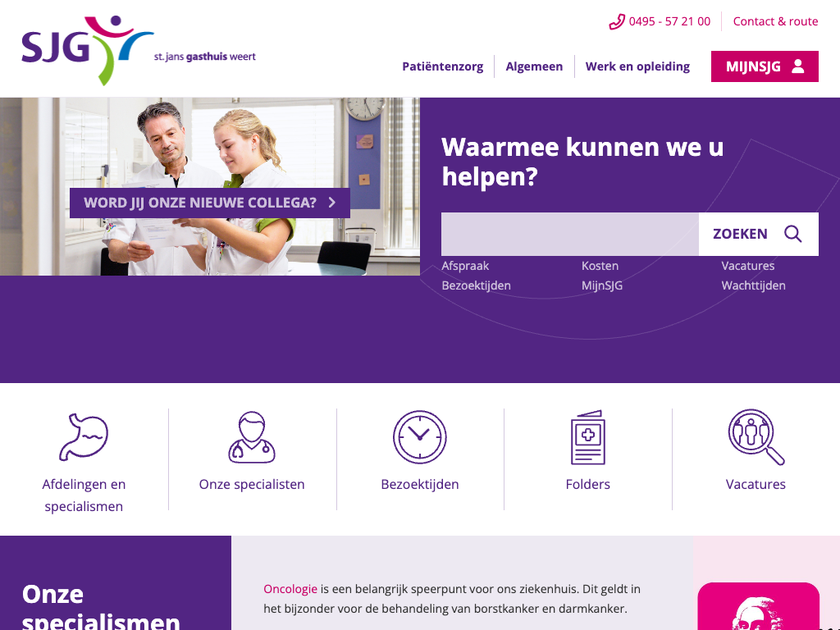Select the doctor icon for Onze specialisten
Viewport: 840px width, 630px height.
click(252, 436)
